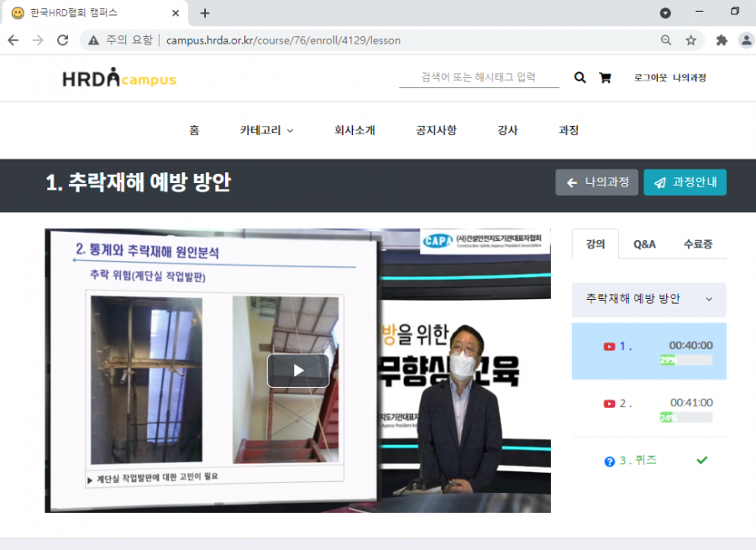Click the security warning triangle icon
Screen dimensions: 756x550
pos(93,40)
